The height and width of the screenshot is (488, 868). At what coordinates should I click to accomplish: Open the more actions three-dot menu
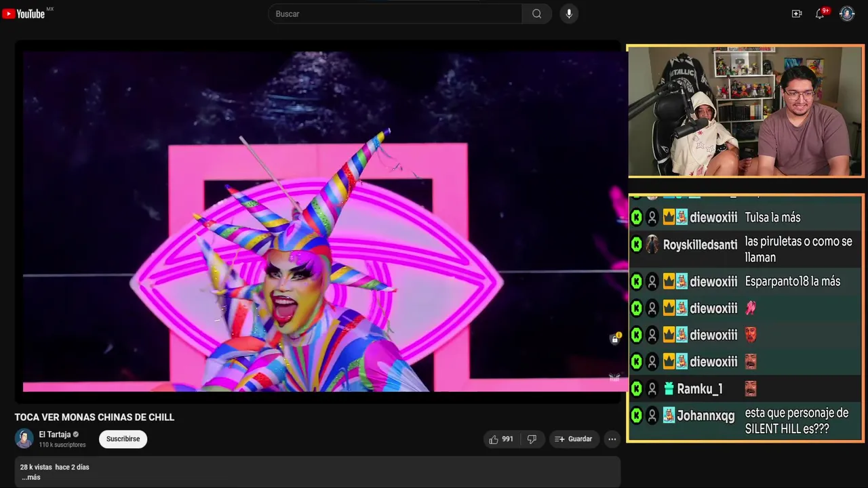click(x=612, y=439)
